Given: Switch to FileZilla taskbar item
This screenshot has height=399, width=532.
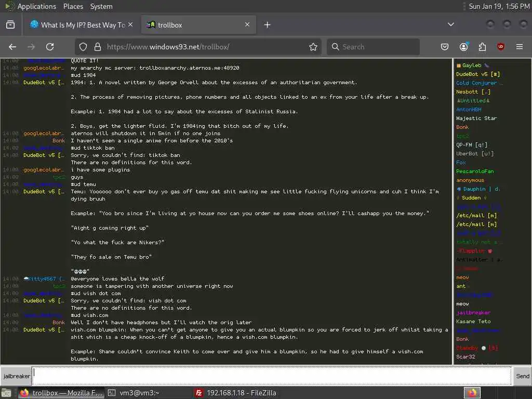Looking at the screenshot, I should pyautogui.click(x=235, y=393).
